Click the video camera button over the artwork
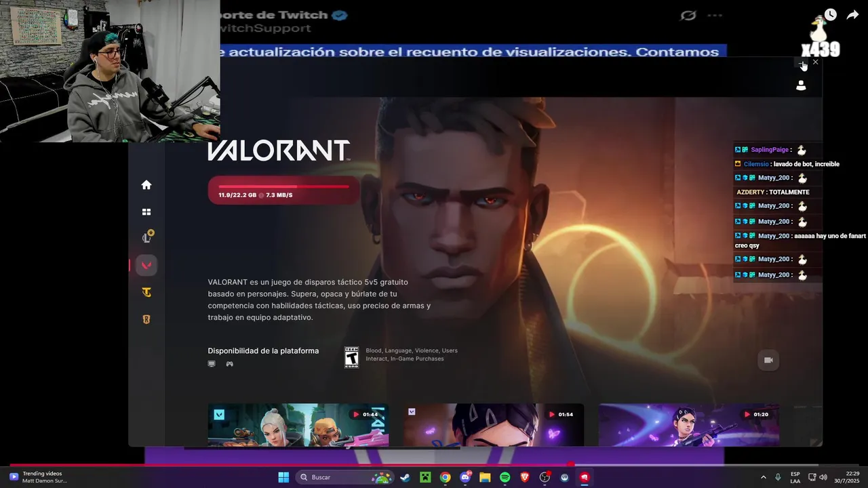The height and width of the screenshot is (488, 868). (768, 360)
